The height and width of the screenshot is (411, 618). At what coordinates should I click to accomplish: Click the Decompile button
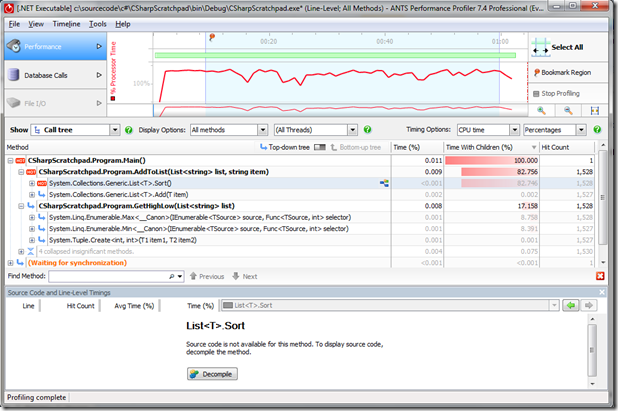(212, 374)
